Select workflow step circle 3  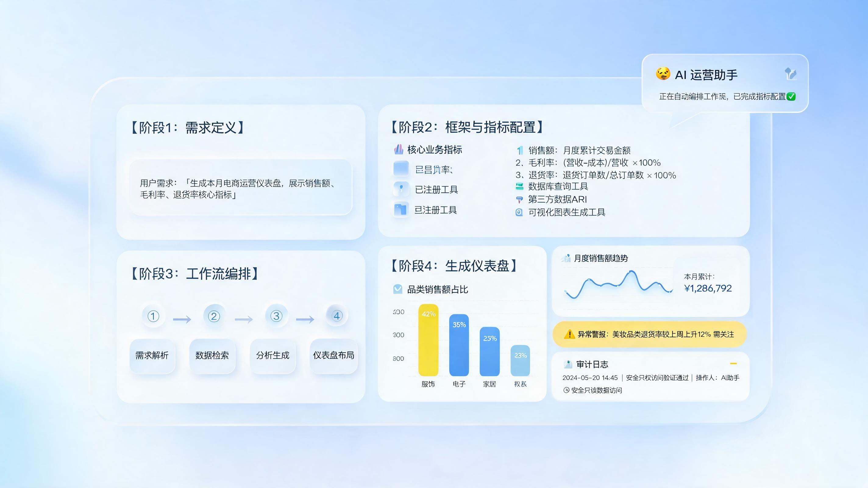coord(276,316)
